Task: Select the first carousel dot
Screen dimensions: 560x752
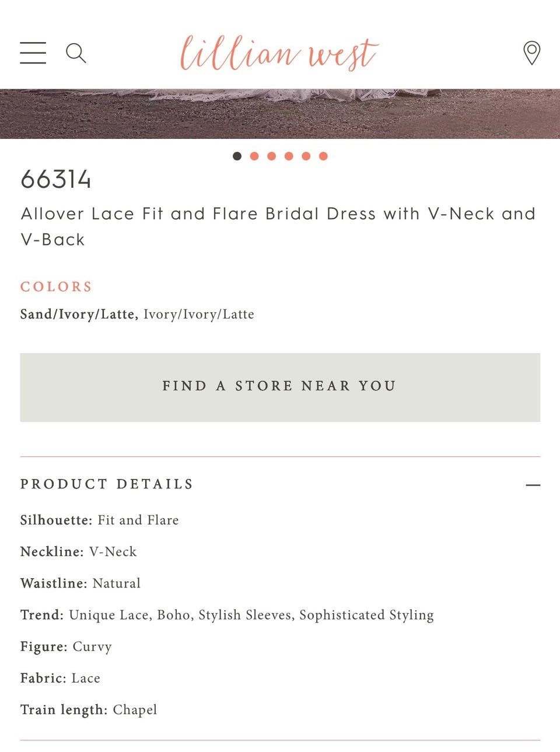Action: coord(237,156)
